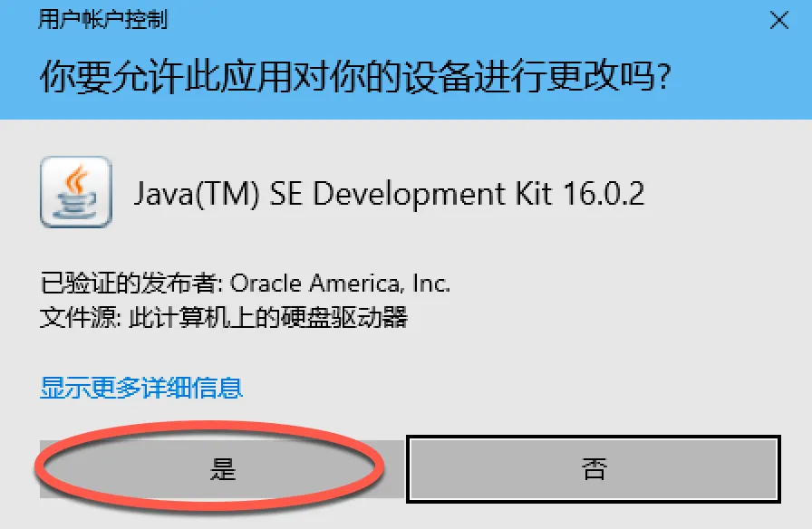The height and width of the screenshot is (529, 812).
Task: Select the Oracle America, Inc. publisher name
Action: (340, 284)
